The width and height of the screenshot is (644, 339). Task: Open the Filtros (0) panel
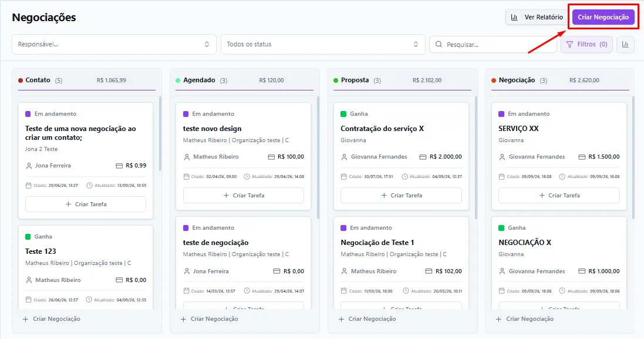click(586, 45)
